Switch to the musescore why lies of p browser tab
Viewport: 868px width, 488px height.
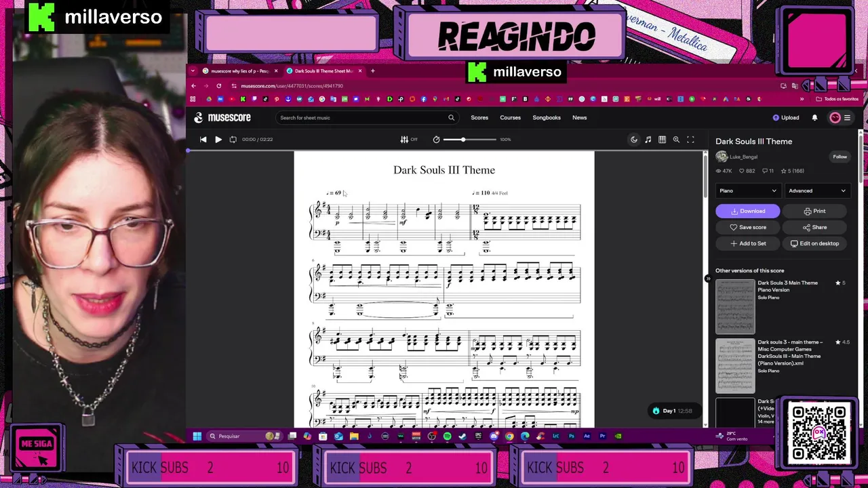tap(240, 70)
